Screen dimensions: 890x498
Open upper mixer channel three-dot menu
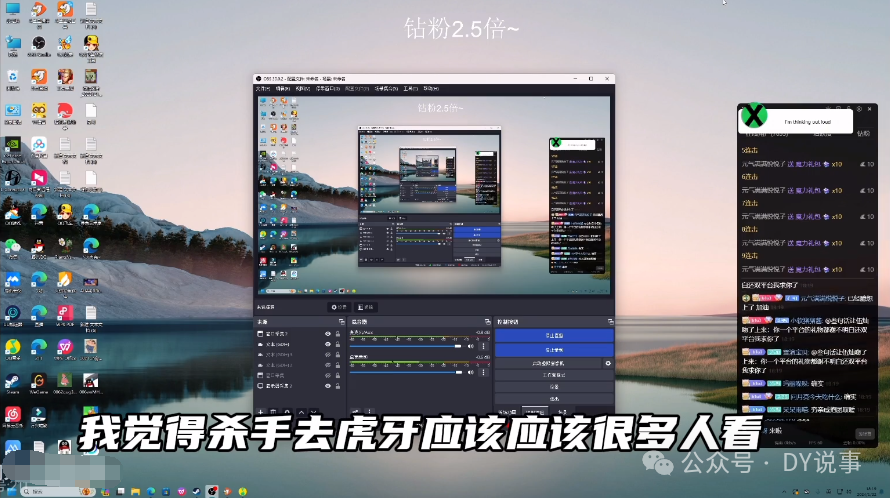(x=483, y=346)
